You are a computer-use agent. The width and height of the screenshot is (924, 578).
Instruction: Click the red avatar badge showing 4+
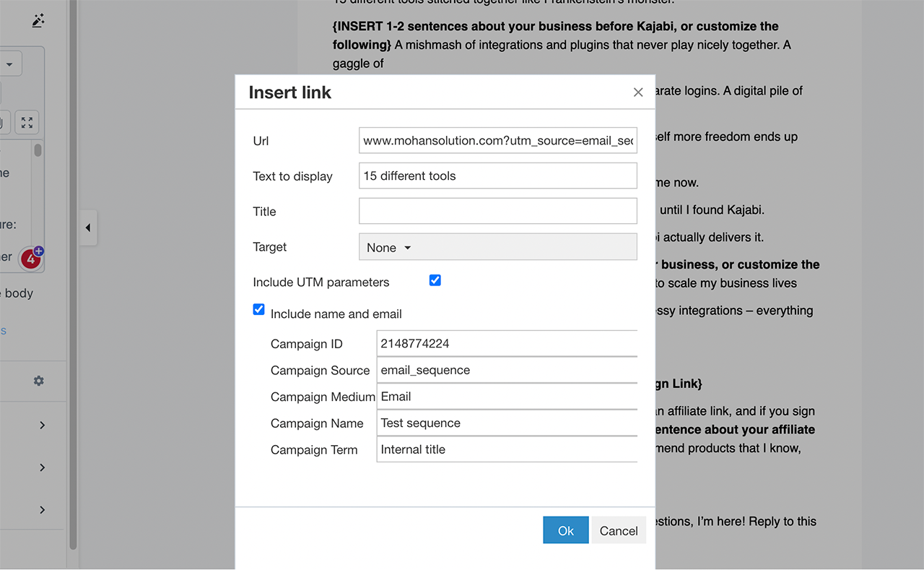pyautogui.click(x=32, y=258)
